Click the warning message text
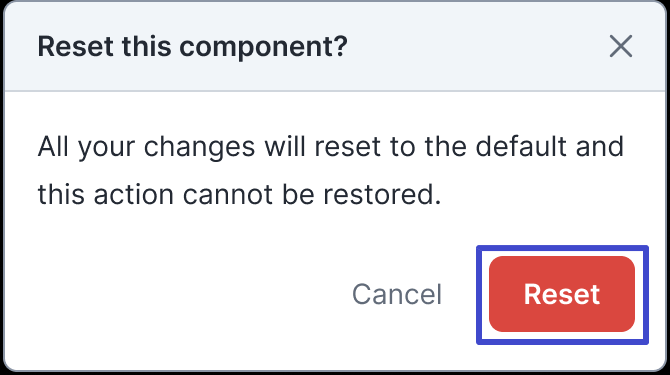Image resolution: width=670 pixels, height=375 pixels. coord(331,171)
